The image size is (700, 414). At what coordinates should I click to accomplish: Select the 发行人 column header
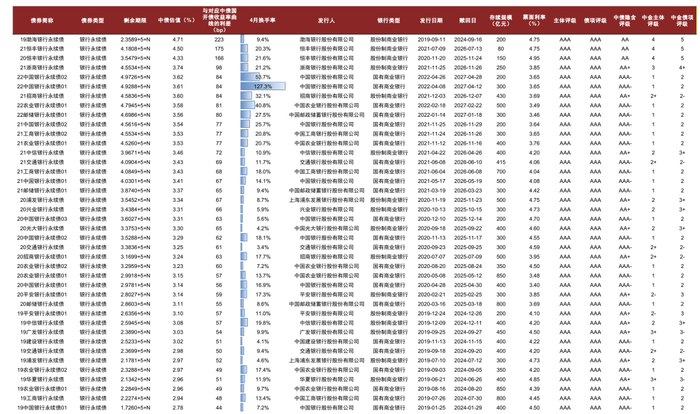[x=326, y=21]
